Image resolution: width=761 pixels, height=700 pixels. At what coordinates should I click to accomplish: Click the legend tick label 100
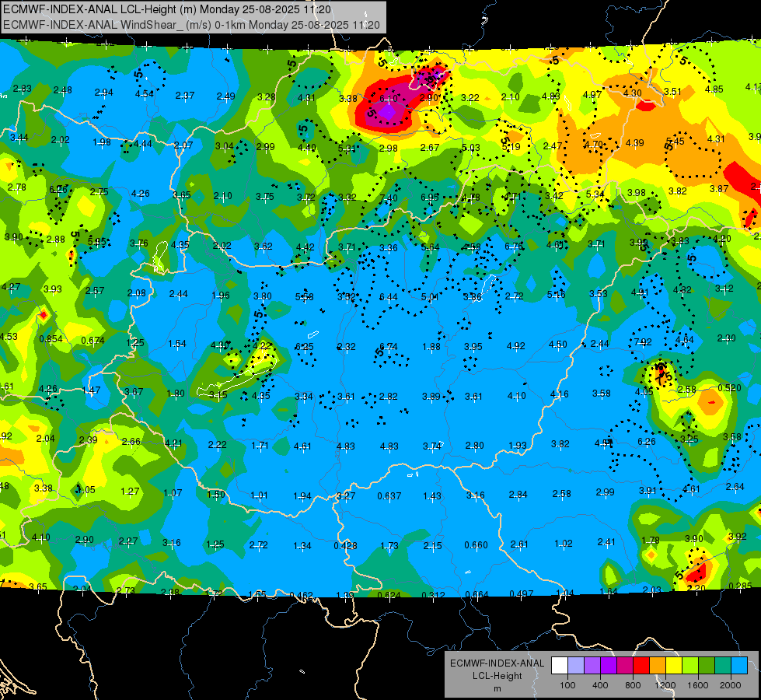(567, 685)
